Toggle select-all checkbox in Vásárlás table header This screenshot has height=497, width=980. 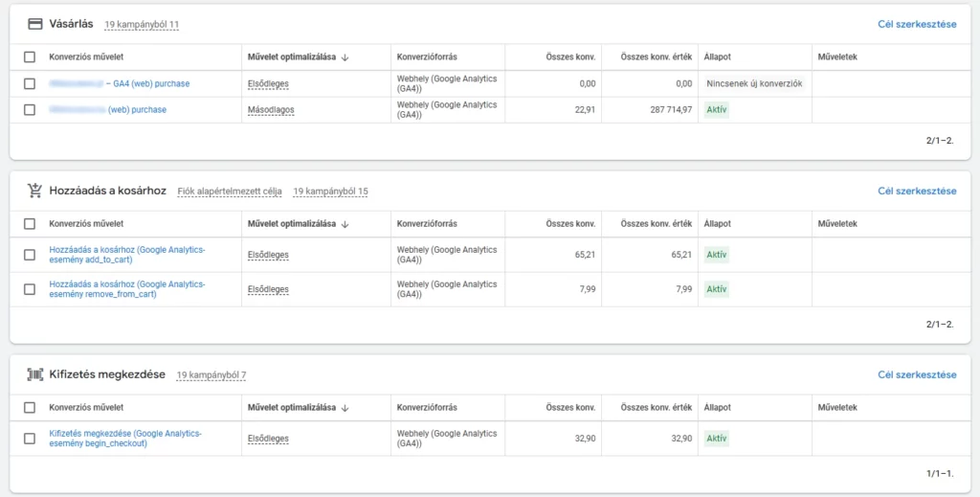(x=30, y=57)
